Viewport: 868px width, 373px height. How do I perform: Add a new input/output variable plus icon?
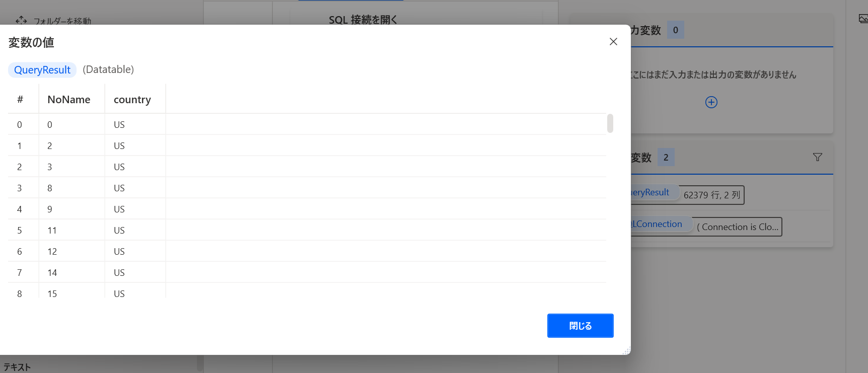click(711, 102)
